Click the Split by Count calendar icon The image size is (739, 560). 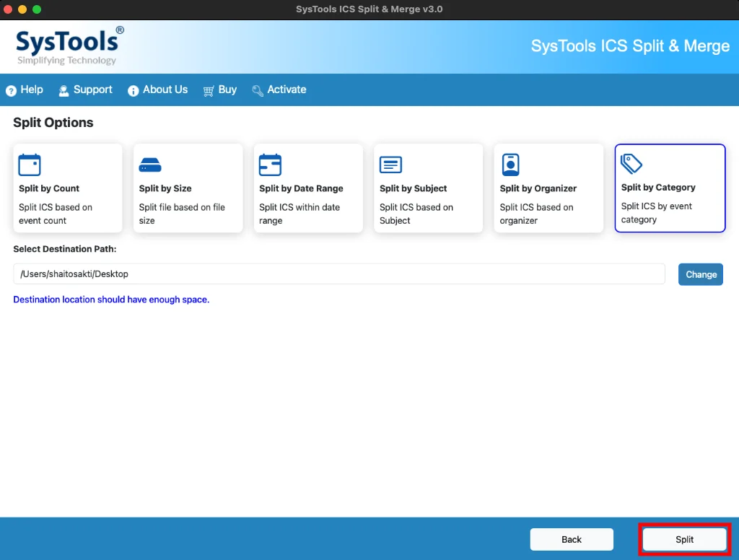tap(29, 165)
